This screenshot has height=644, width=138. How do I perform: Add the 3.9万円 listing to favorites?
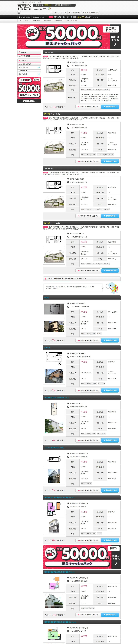pyautogui.click(x=88, y=107)
